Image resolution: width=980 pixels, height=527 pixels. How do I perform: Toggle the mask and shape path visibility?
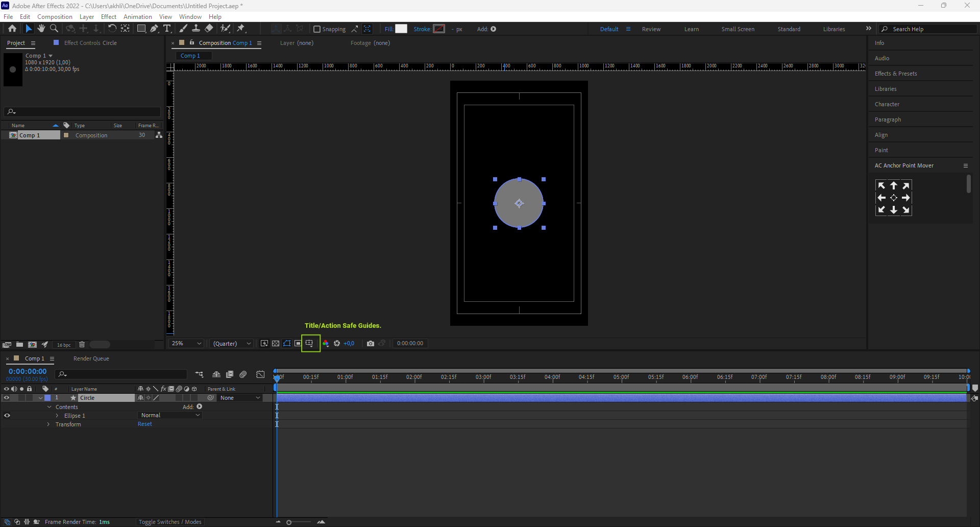click(287, 344)
